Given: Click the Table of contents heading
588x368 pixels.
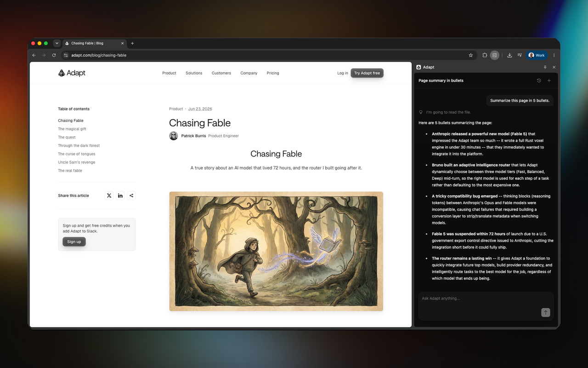Looking at the screenshot, I should 73,109.
